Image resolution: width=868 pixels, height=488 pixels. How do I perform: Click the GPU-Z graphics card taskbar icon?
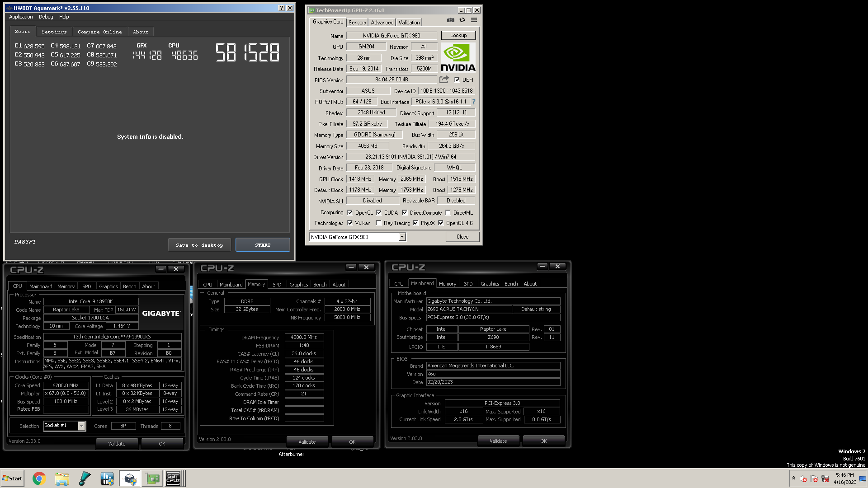[153, 479]
